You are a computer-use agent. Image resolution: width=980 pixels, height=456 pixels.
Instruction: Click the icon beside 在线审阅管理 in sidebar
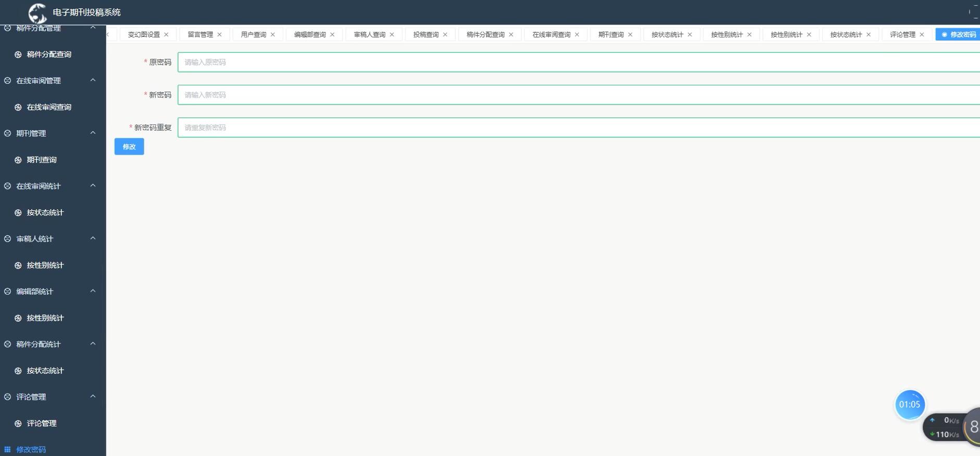point(7,81)
